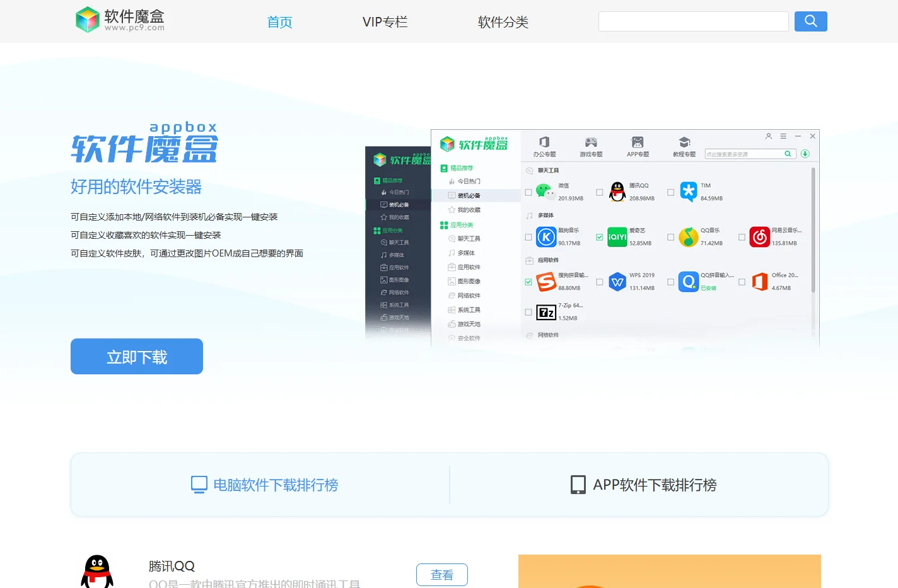This screenshot has height=588, width=898.
Task: Tick the WPS 2019 checkbox
Action: coord(600,282)
